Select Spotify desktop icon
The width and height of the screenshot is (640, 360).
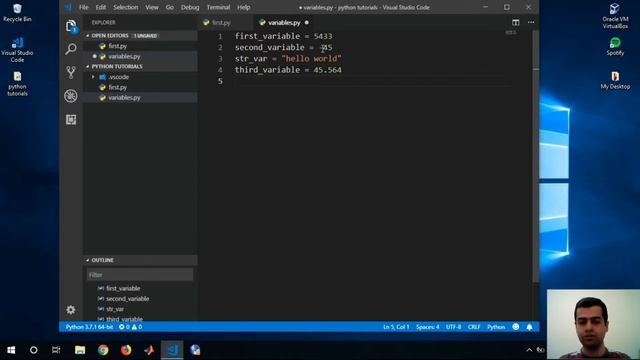pos(615,46)
